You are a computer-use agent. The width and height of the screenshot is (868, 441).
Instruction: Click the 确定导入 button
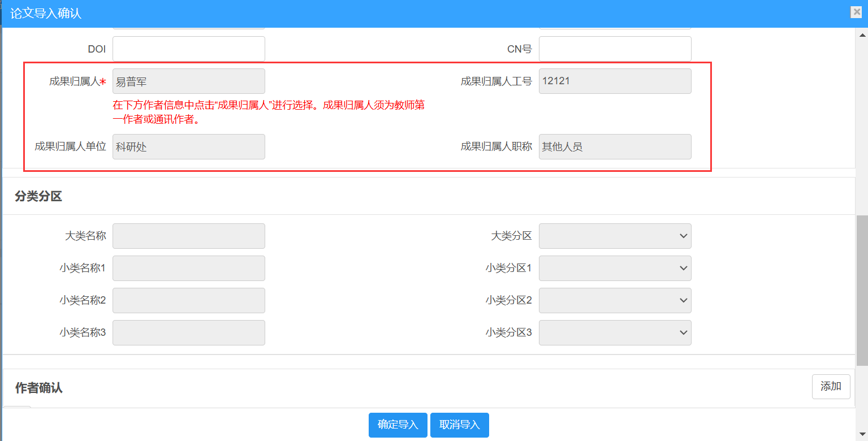tap(398, 425)
